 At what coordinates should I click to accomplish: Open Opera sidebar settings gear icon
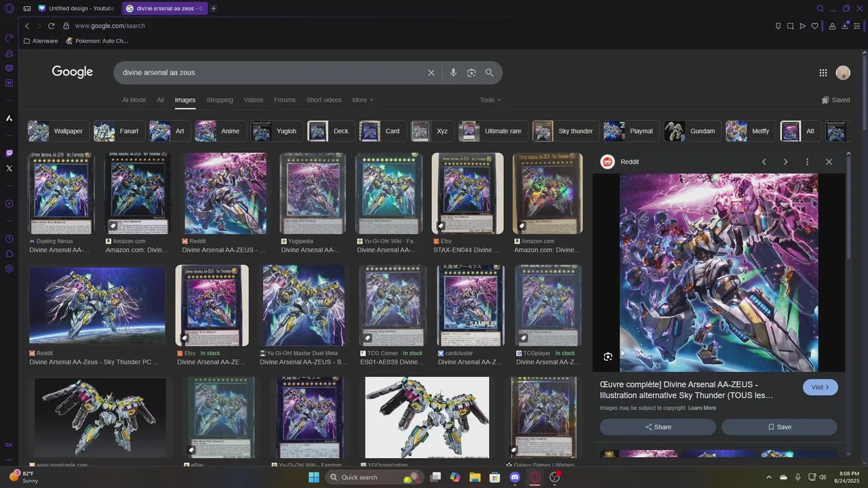(x=9, y=268)
